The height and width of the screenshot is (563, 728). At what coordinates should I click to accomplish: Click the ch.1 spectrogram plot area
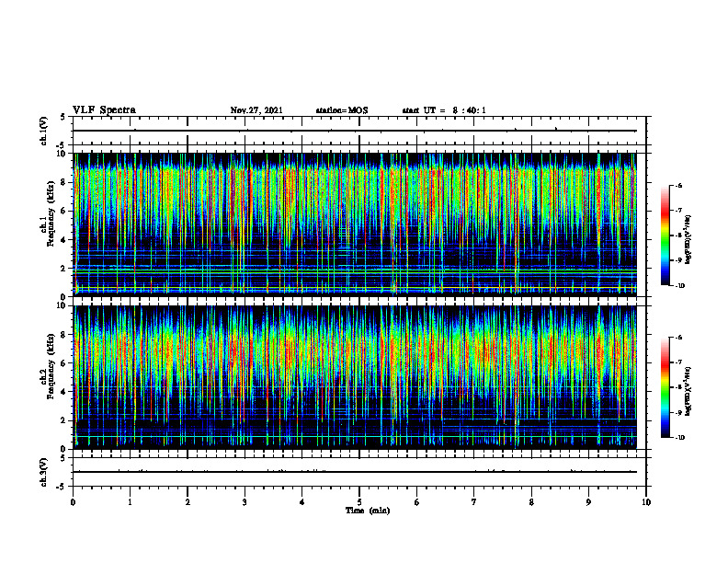pyautogui.click(x=355, y=224)
